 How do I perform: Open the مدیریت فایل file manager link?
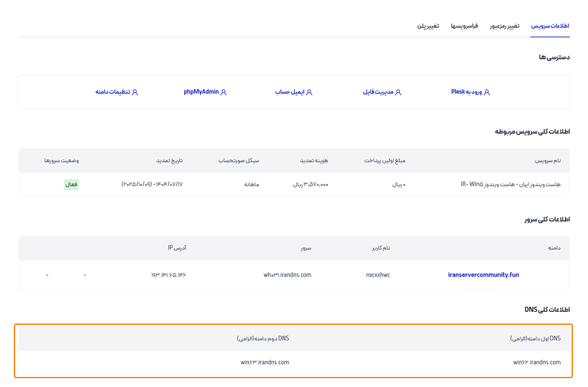pyautogui.click(x=378, y=92)
